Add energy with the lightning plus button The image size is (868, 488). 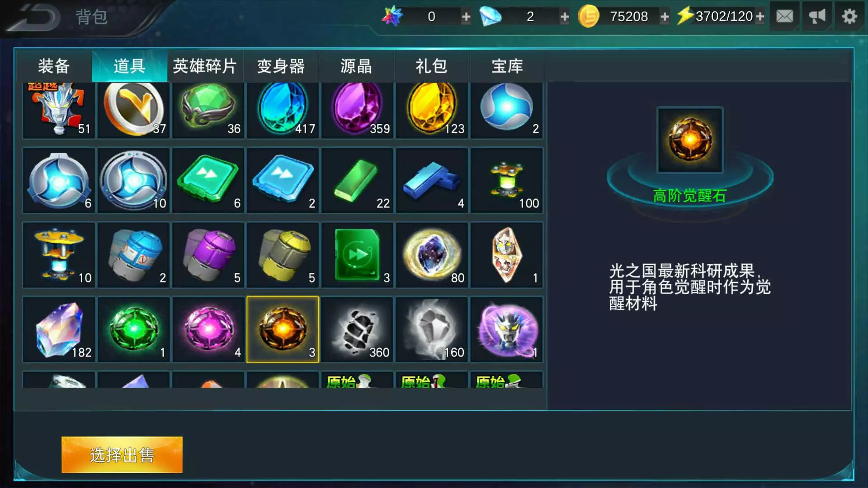(x=760, y=17)
